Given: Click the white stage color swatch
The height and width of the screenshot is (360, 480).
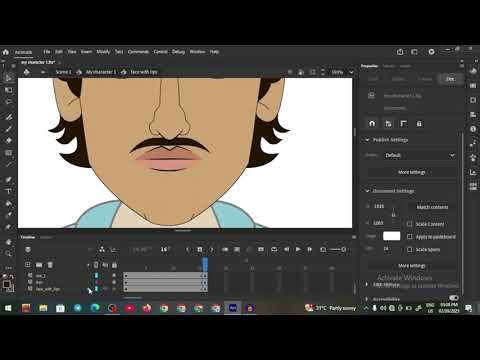Looking at the screenshot, I should pos(392,236).
